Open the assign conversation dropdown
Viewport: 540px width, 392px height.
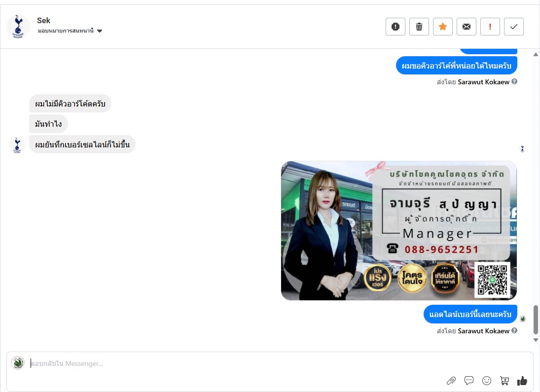70,31
